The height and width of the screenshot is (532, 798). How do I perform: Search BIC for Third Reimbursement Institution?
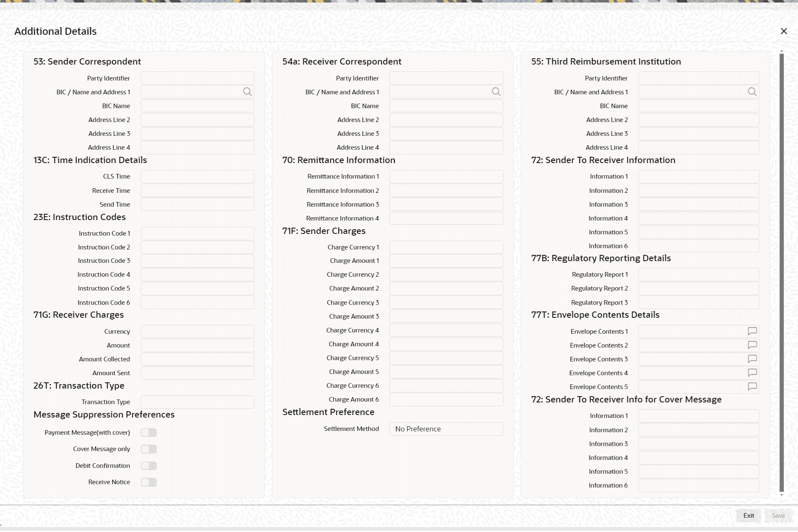pos(752,92)
